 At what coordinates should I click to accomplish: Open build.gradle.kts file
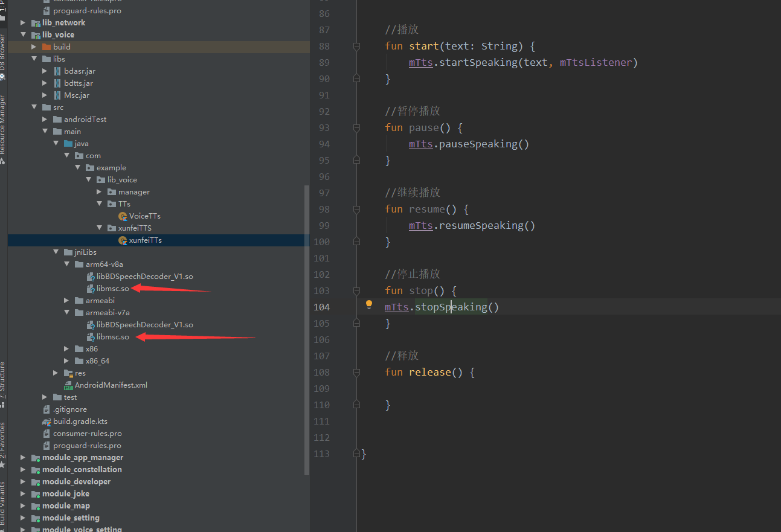[x=80, y=421]
